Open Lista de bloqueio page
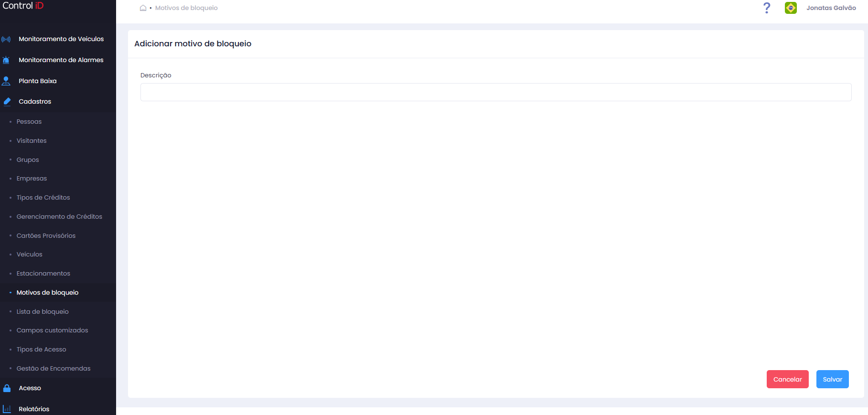 pyautogui.click(x=43, y=312)
